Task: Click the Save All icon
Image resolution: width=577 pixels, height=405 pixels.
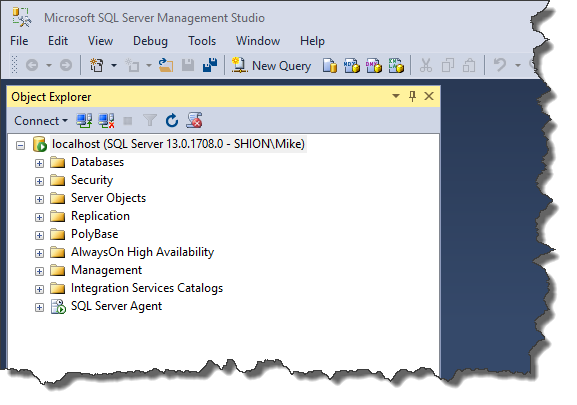Action: pyautogui.click(x=210, y=65)
